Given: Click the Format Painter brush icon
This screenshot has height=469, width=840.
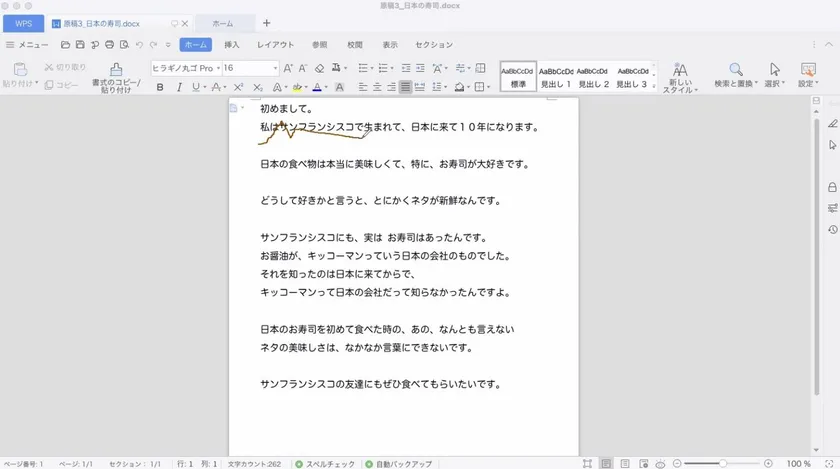Looking at the screenshot, I should click(x=117, y=69).
